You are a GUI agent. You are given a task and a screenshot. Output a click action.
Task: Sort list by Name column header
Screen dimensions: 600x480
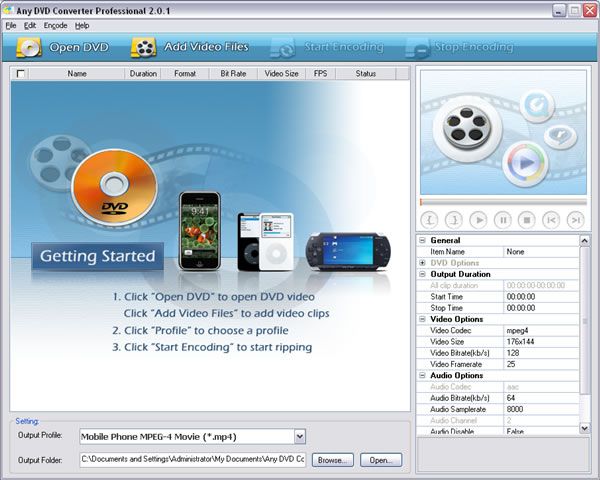pos(77,73)
